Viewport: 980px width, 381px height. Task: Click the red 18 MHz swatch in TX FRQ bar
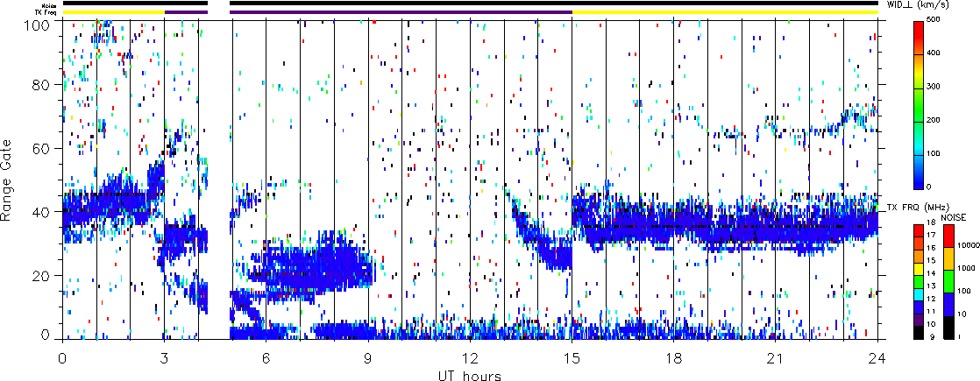[x=920, y=229]
